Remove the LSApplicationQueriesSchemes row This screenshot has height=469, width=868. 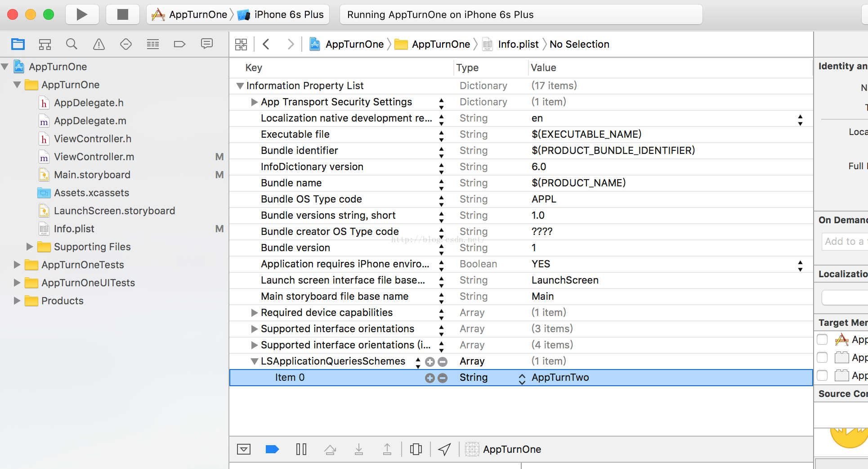click(443, 361)
